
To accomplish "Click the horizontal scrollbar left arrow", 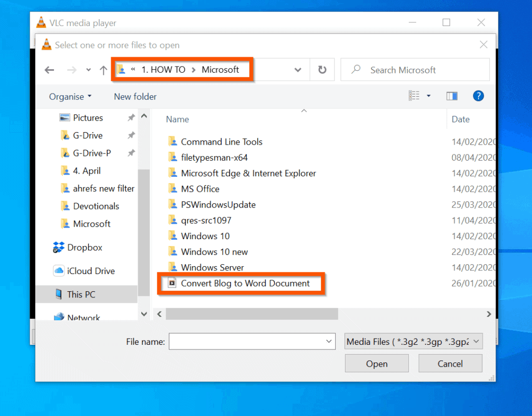I will 159,314.
